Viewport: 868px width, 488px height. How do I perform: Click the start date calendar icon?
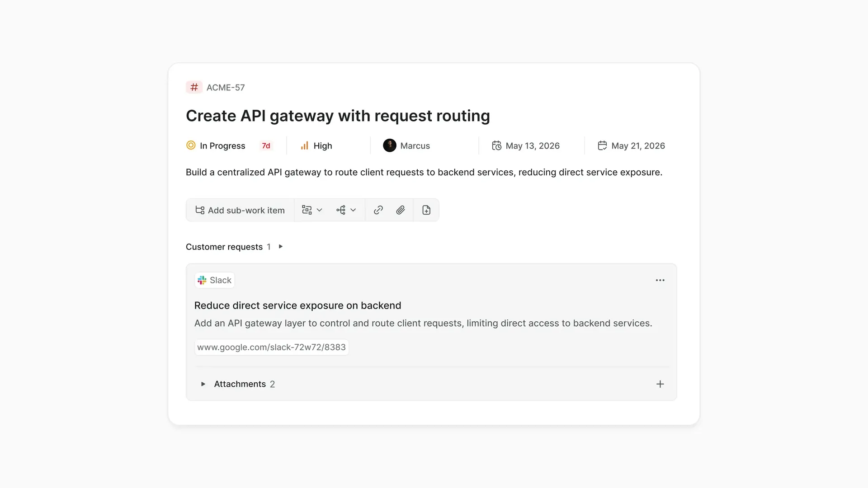(496, 145)
